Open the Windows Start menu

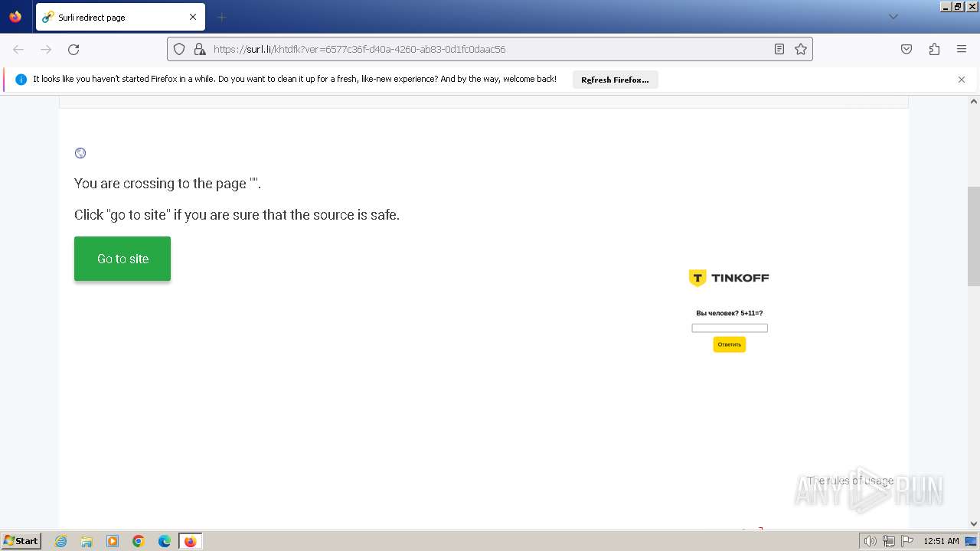21,541
